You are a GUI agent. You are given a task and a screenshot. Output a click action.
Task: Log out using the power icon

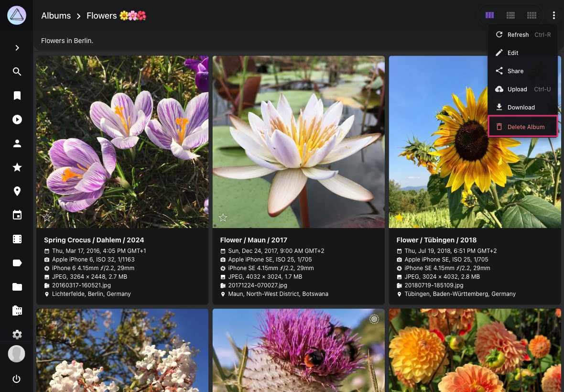click(17, 379)
